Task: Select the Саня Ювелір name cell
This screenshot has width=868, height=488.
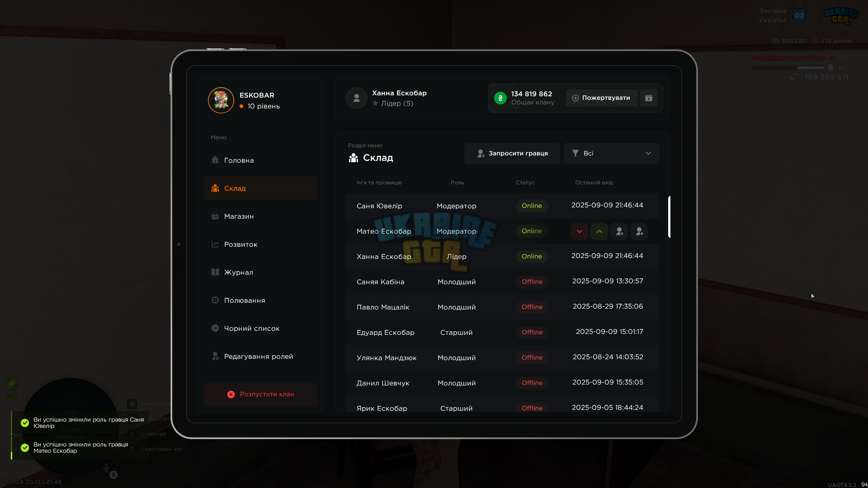Action: (379, 206)
